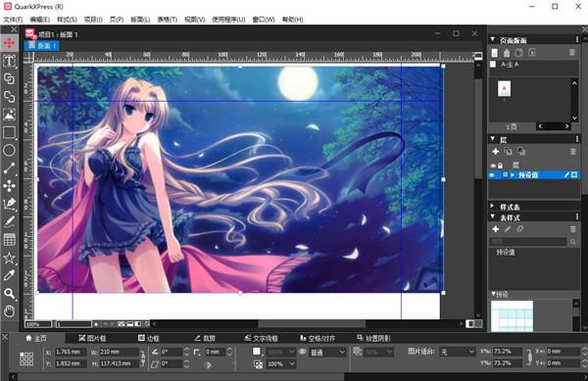Add a new layer with plus icon
The image size is (588, 381).
click(x=495, y=152)
